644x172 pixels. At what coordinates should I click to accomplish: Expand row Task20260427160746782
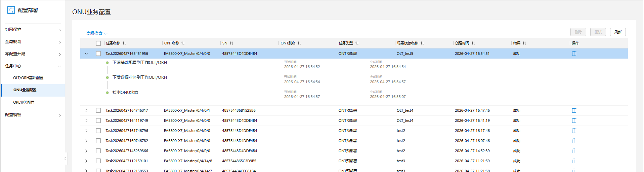[x=86, y=141]
